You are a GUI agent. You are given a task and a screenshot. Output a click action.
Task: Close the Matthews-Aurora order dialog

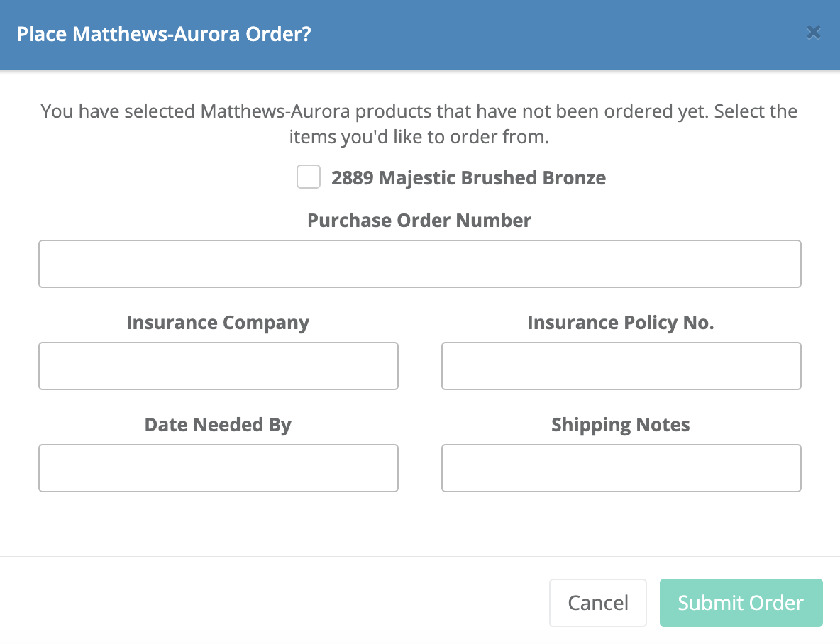814,33
